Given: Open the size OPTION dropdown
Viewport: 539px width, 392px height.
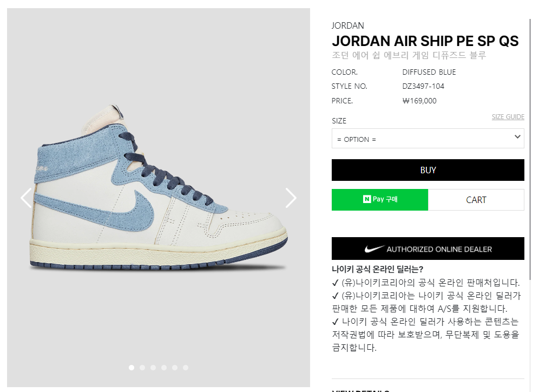Looking at the screenshot, I should click(428, 139).
